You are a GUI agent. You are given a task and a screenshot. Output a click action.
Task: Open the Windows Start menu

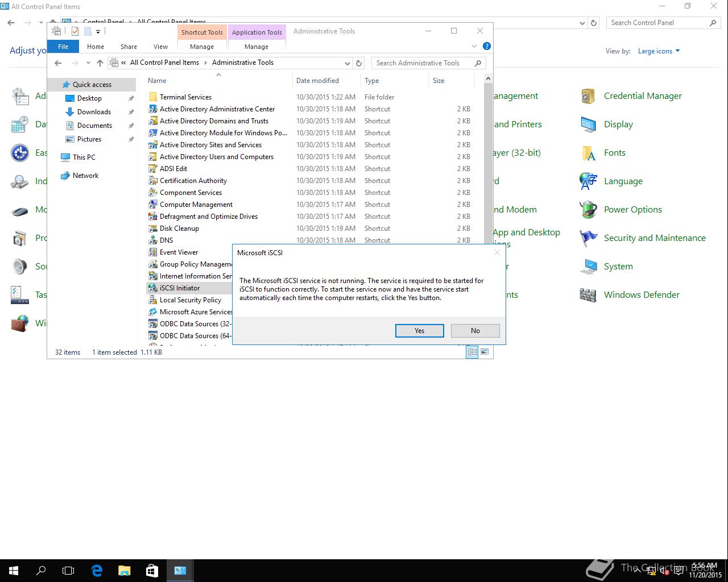(x=14, y=571)
